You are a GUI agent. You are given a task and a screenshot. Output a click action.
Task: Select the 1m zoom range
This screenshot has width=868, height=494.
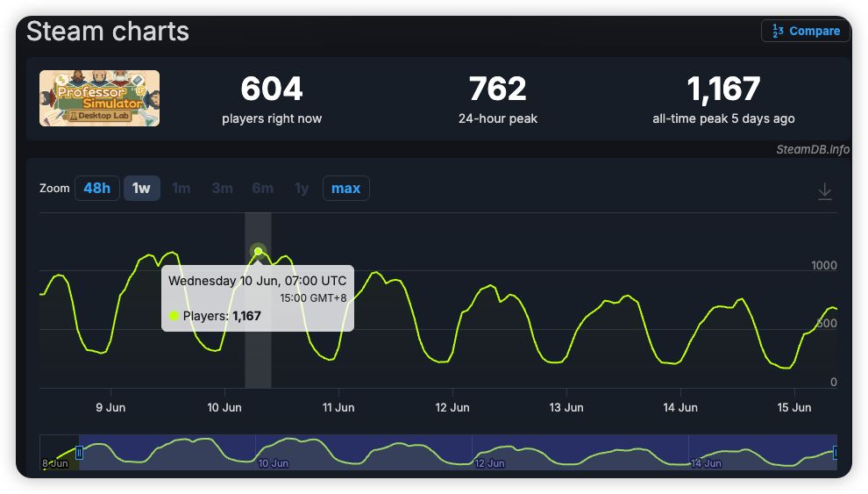pos(181,189)
